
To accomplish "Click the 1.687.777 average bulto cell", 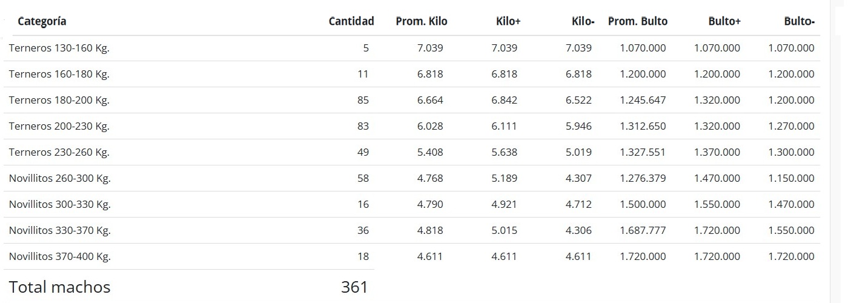I will click(x=643, y=230).
